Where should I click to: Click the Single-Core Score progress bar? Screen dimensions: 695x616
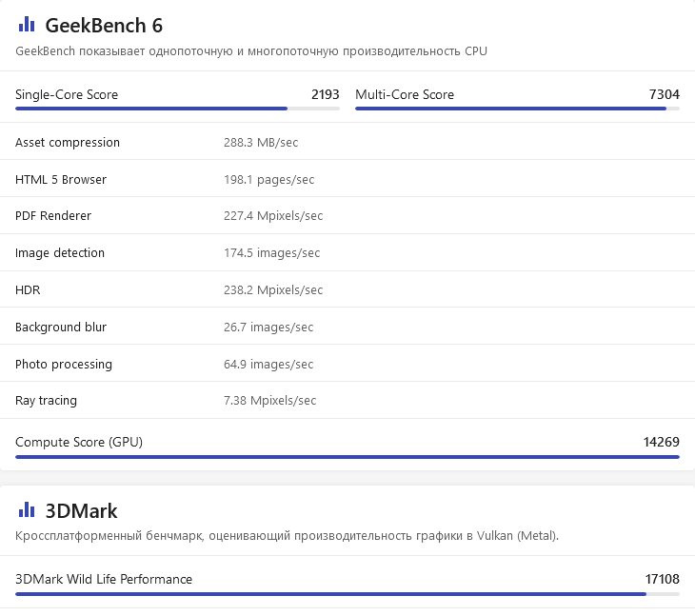click(177, 109)
